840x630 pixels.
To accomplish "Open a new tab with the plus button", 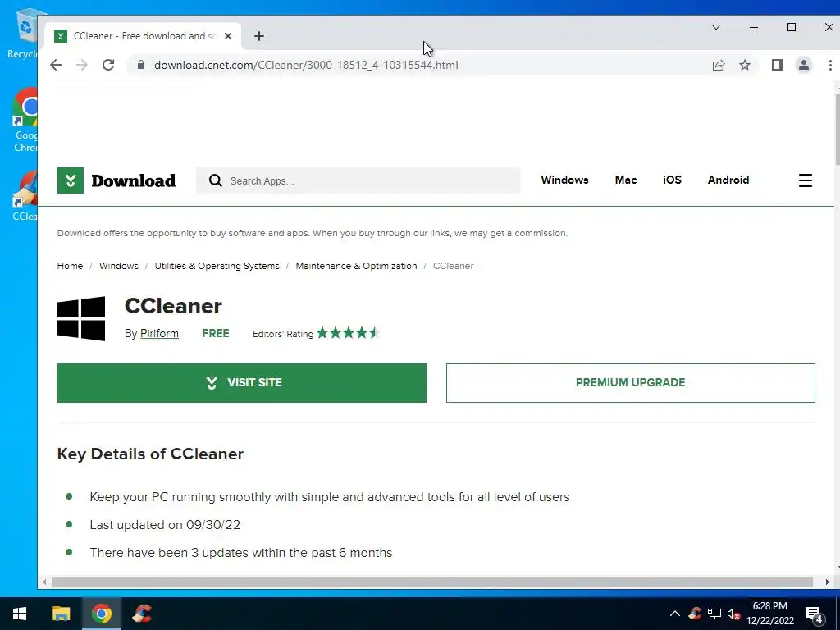I will tap(259, 36).
